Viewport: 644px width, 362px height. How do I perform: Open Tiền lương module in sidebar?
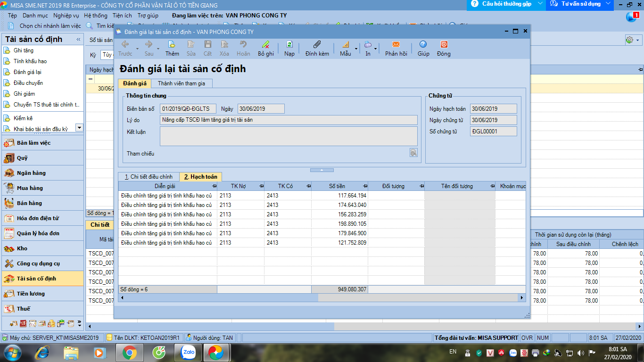(x=31, y=294)
